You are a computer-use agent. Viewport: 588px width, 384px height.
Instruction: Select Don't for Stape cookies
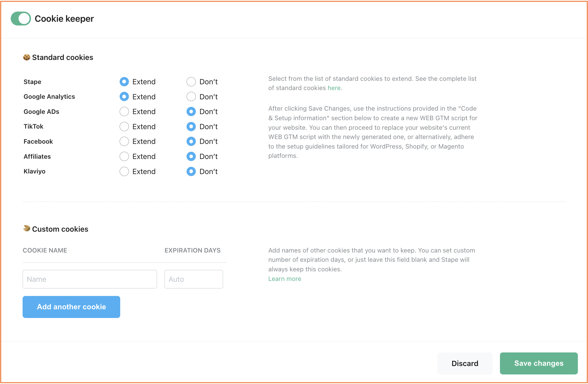coord(191,82)
